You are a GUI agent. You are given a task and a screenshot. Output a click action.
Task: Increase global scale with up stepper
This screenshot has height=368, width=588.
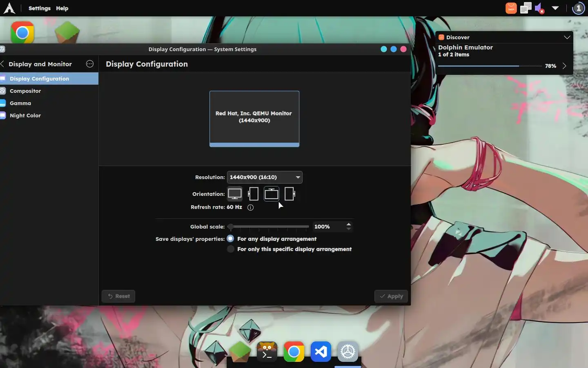348,224
